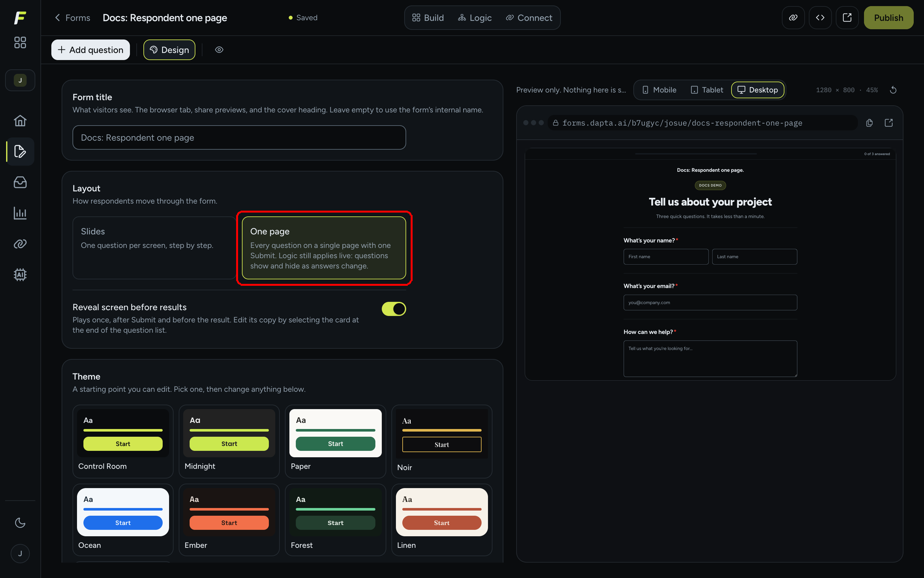Open the J user avatar at bottom

tap(20, 553)
